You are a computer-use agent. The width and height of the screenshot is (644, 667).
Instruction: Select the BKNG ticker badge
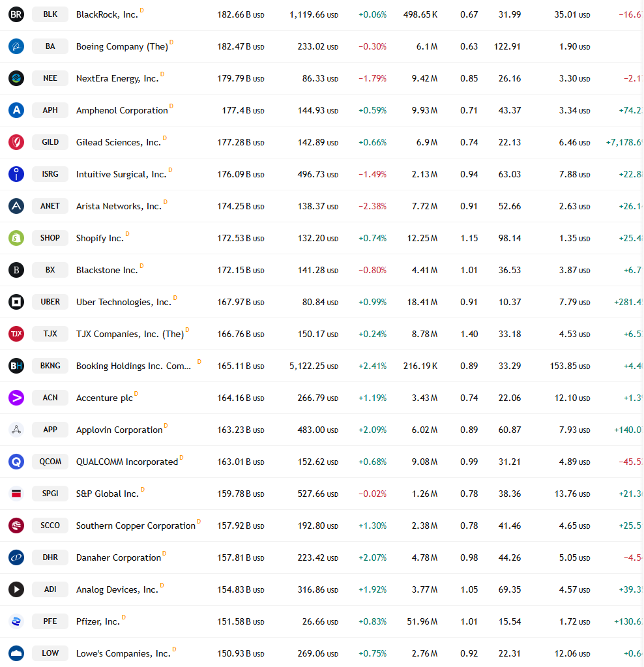coord(50,366)
